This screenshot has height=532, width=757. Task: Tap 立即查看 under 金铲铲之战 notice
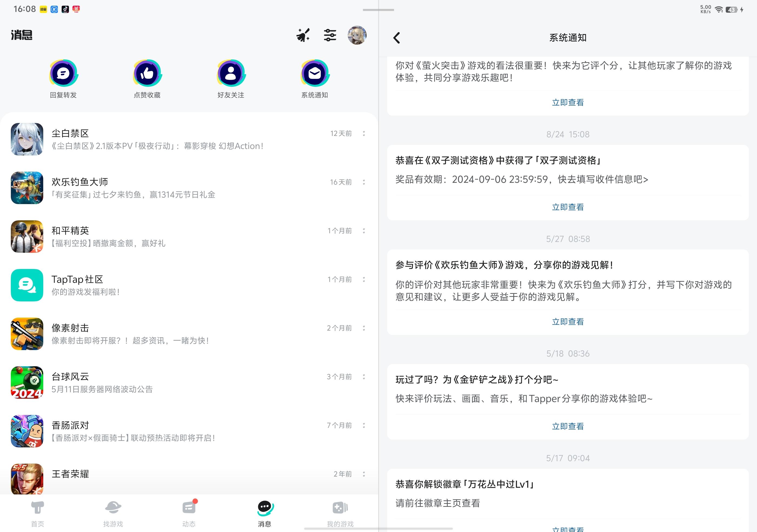point(568,426)
